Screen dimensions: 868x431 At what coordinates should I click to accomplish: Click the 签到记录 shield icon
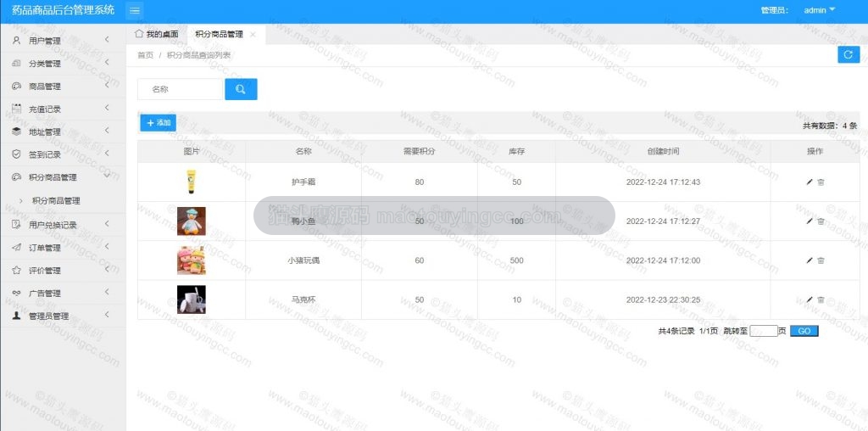pos(17,154)
